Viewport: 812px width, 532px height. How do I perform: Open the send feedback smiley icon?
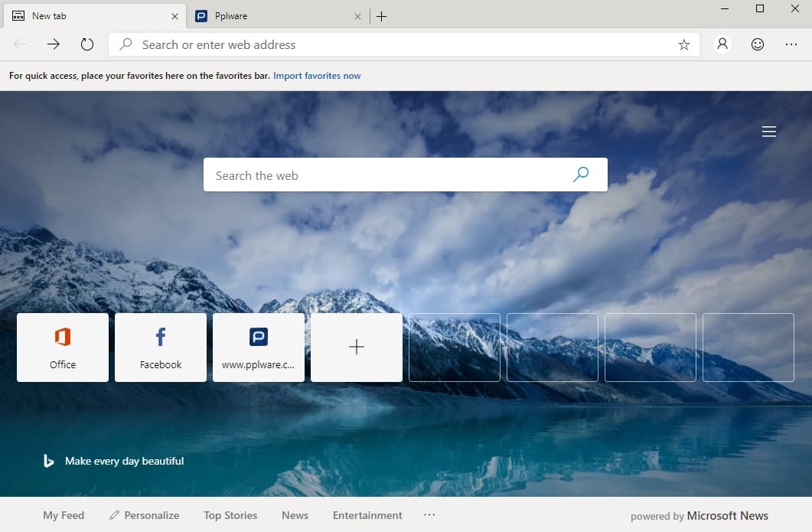757,44
